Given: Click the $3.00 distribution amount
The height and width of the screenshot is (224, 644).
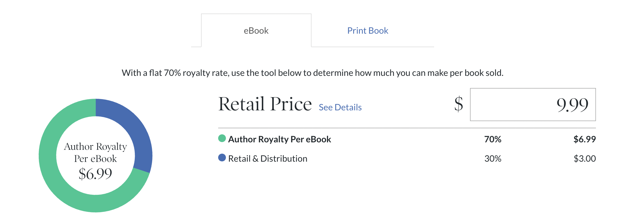Looking at the screenshot, I should tap(584, 159).
